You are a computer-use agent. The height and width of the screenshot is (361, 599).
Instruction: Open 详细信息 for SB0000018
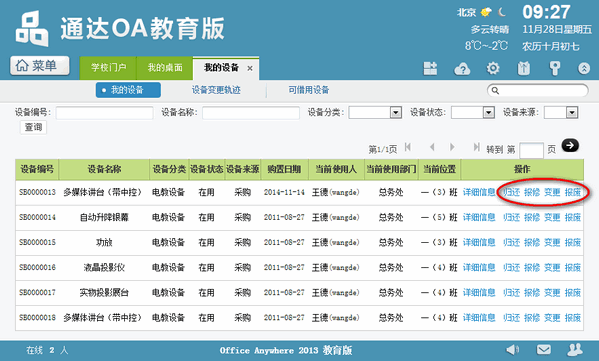coord(479,317)
